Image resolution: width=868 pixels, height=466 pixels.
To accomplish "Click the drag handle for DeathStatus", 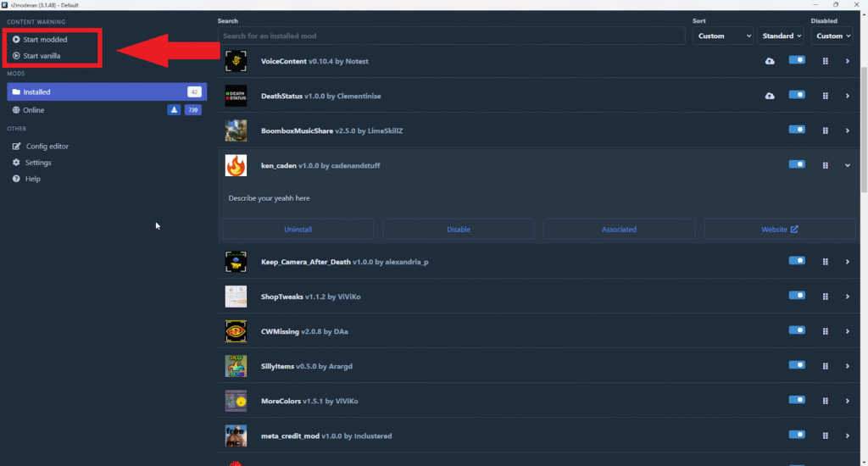I will coord(826,96).
